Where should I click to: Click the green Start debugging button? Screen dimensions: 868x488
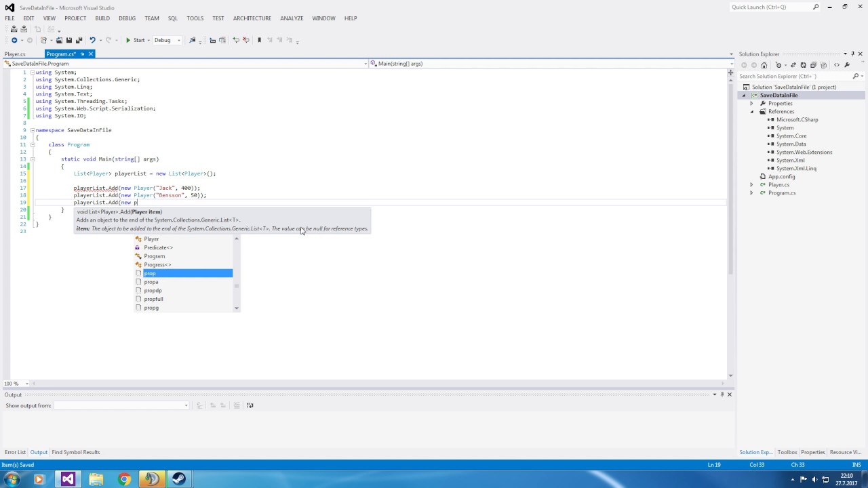coord(135,40)
